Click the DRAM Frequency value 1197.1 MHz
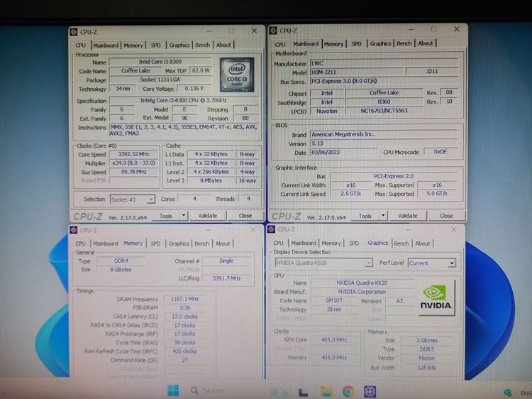 184,299
